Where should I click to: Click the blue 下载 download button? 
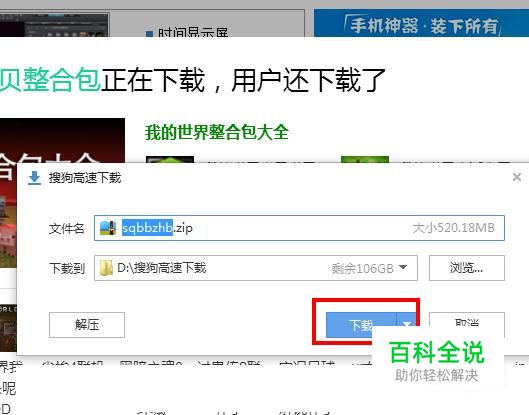(361, 325)
